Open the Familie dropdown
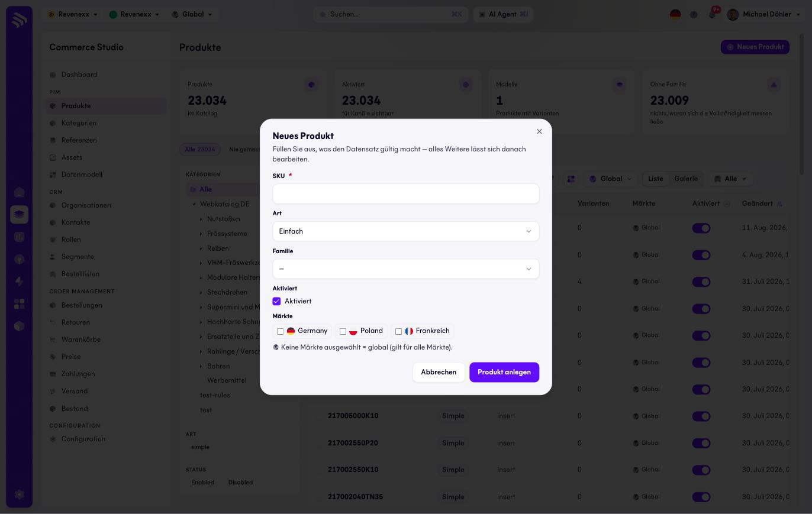Viewport: 812px width, 514px height. point(406,269)
